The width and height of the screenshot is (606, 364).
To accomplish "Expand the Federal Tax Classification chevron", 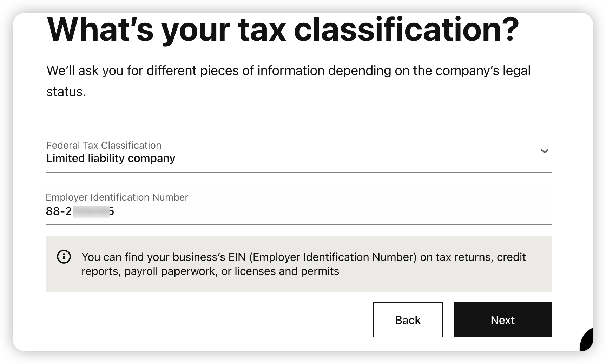I will (545, 151).
